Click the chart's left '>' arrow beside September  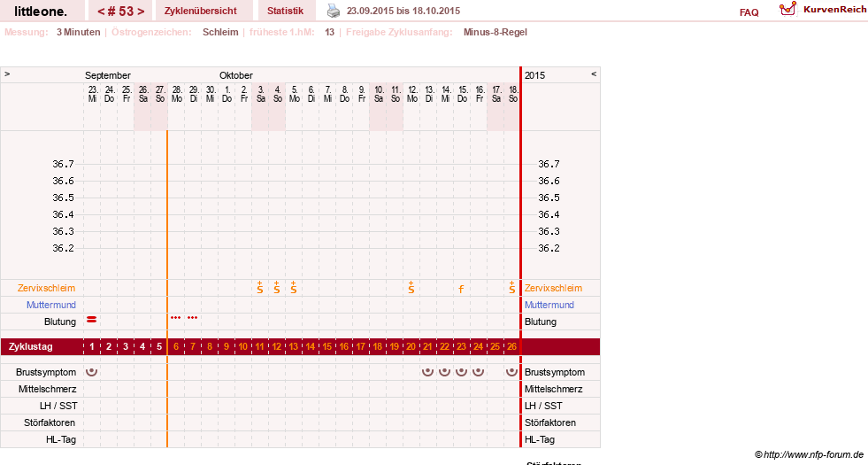coord(7,74)
